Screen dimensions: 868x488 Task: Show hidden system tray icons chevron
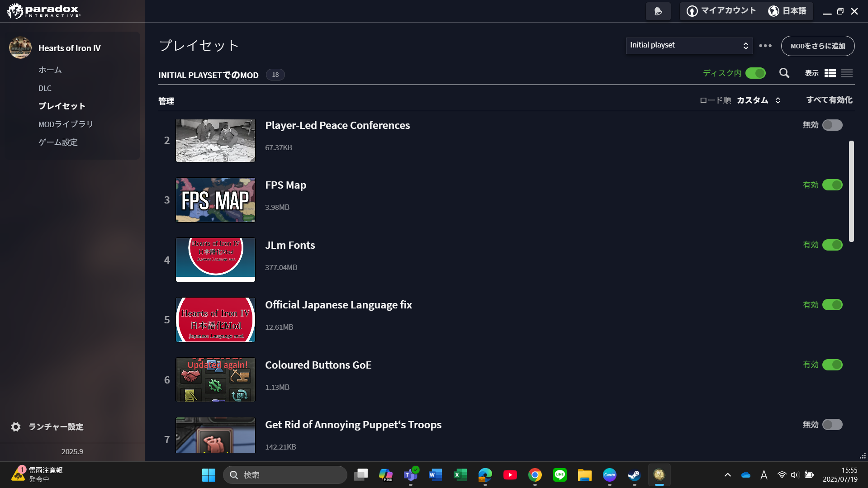[727, 475]
